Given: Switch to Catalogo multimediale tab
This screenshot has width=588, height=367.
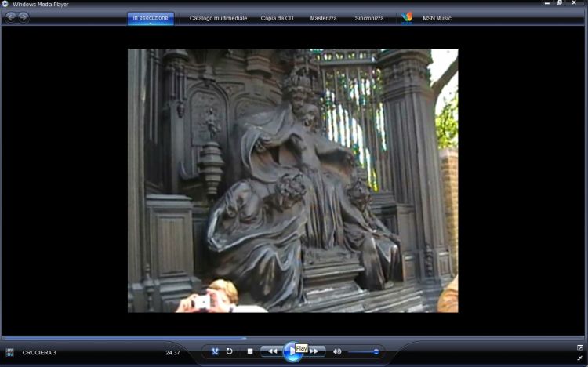Looking at the screenshot, I should pyautogui.click(x=217, y=18).
